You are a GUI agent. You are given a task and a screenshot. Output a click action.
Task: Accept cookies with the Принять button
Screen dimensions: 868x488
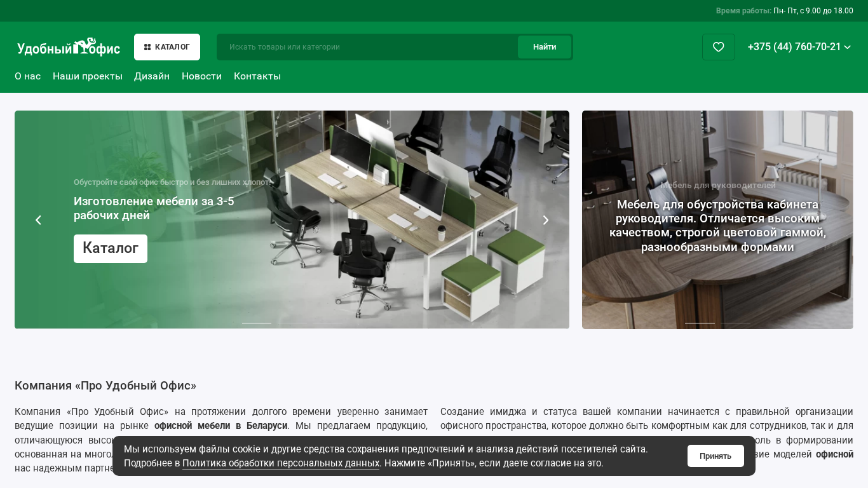click(715, 456)
